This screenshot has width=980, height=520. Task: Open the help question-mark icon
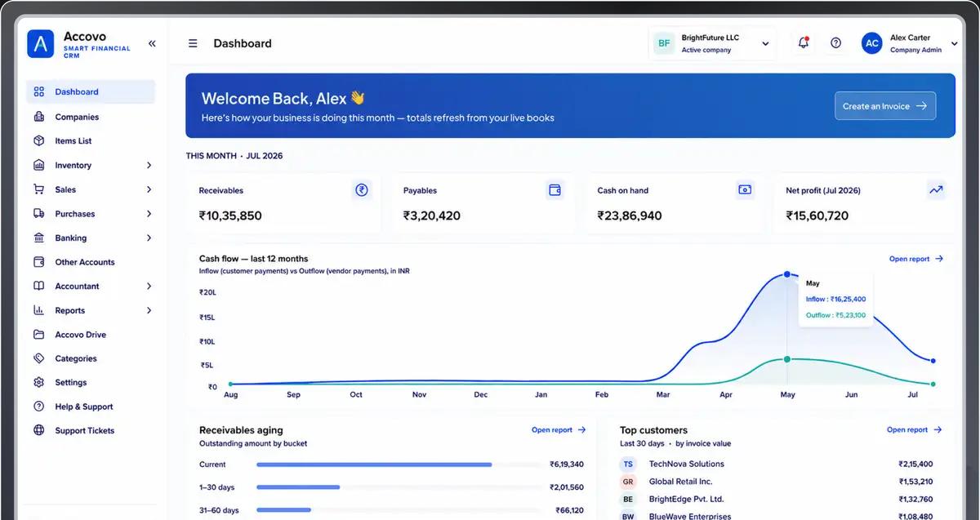point(835,43)
